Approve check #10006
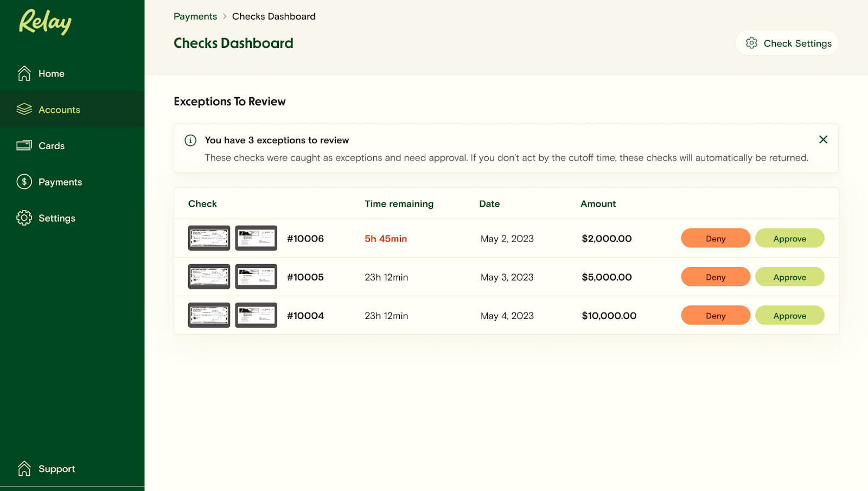868x491 pixels. pyautogui.click(x=789, y=238)
